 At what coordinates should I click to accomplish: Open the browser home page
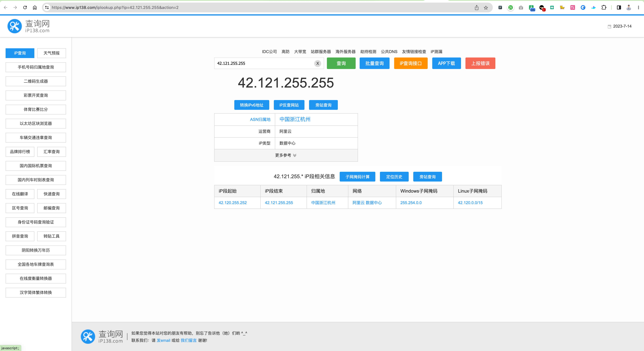tap(35, 7)
